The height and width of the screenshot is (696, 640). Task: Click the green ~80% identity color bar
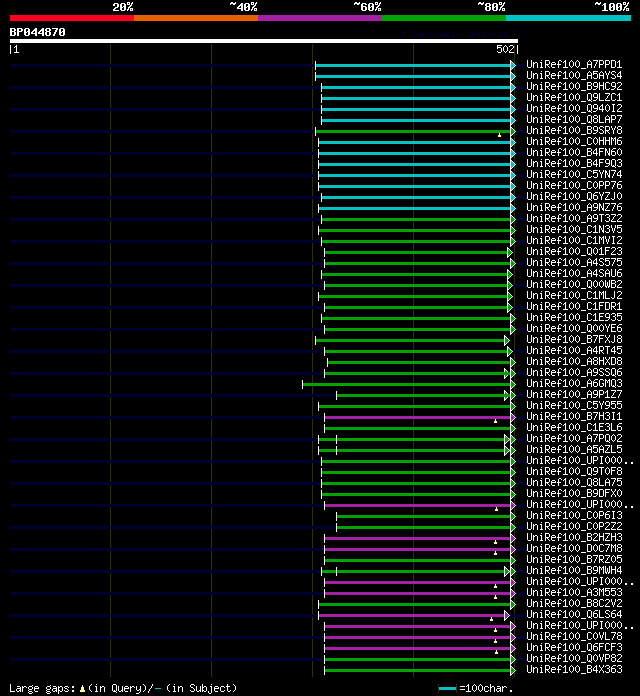pos(444,18)
